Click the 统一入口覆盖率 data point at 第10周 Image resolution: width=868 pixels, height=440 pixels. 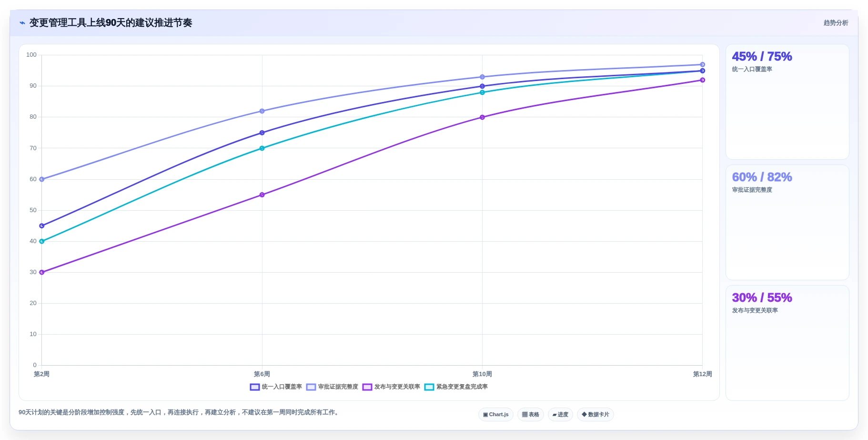pos(482,86)
